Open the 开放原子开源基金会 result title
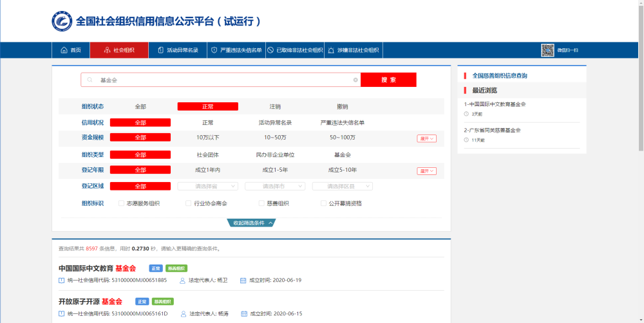Viewport: 644px width, 323px height. click(90, 302)
